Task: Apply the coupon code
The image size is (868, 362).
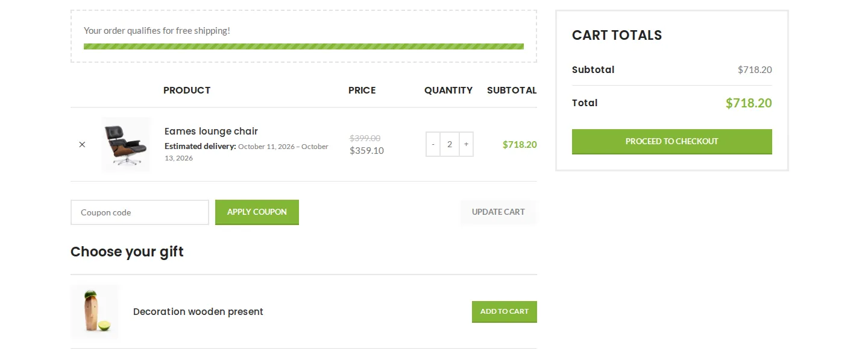Action: click(257, 212)
